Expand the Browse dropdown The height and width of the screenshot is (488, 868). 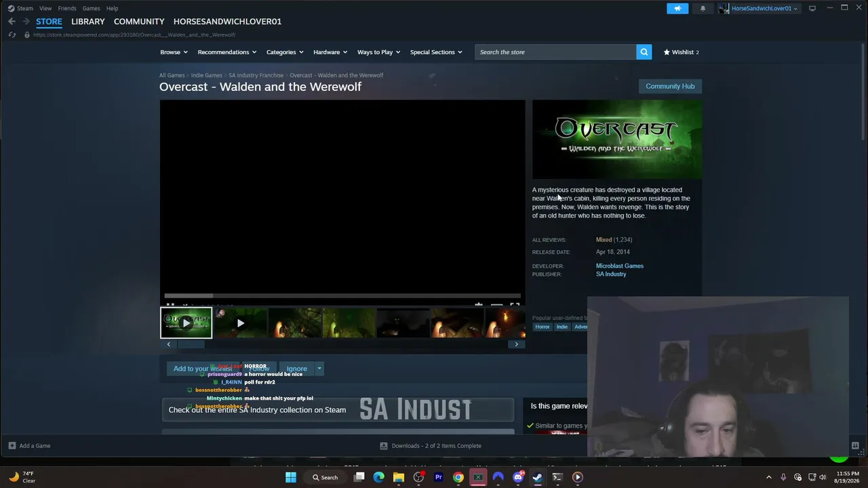coord(174,52)
